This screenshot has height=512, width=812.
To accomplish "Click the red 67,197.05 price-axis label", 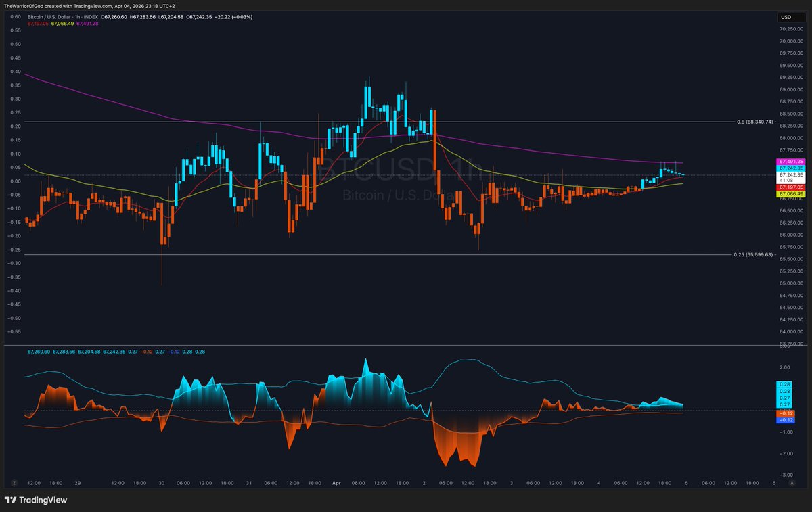I will point(790,187).
